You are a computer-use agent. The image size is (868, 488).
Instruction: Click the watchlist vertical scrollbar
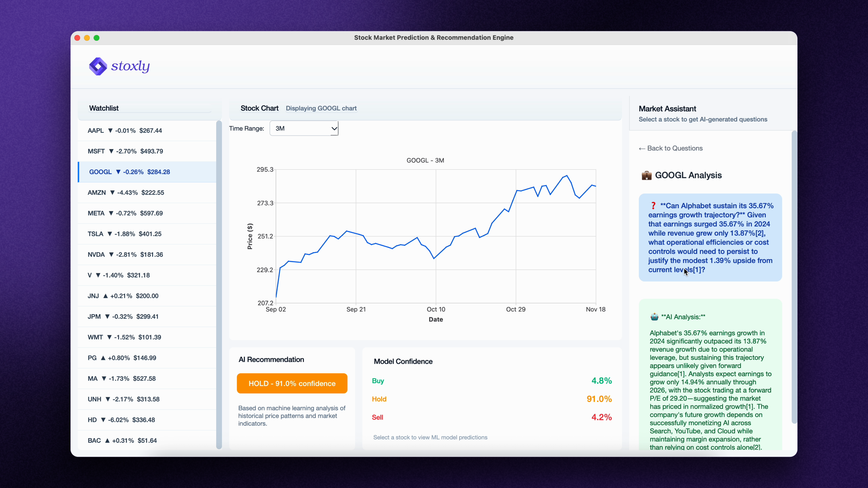point(219,285)
